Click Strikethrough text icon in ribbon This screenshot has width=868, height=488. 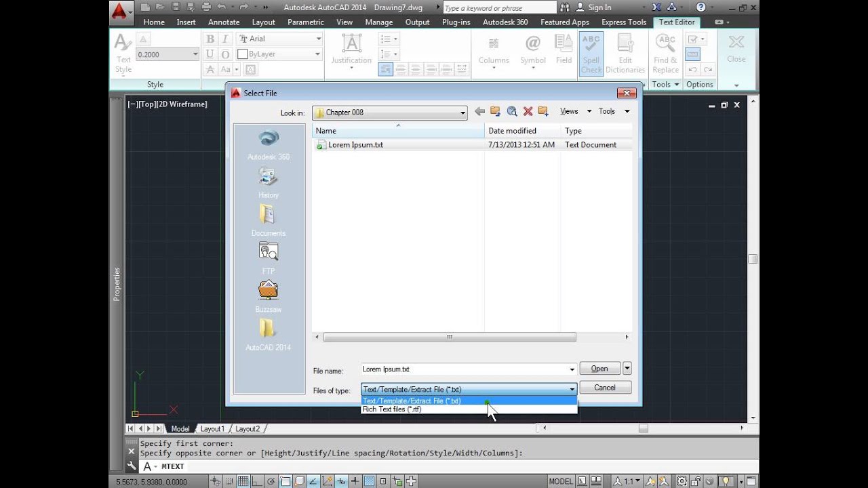coord(210,69)
